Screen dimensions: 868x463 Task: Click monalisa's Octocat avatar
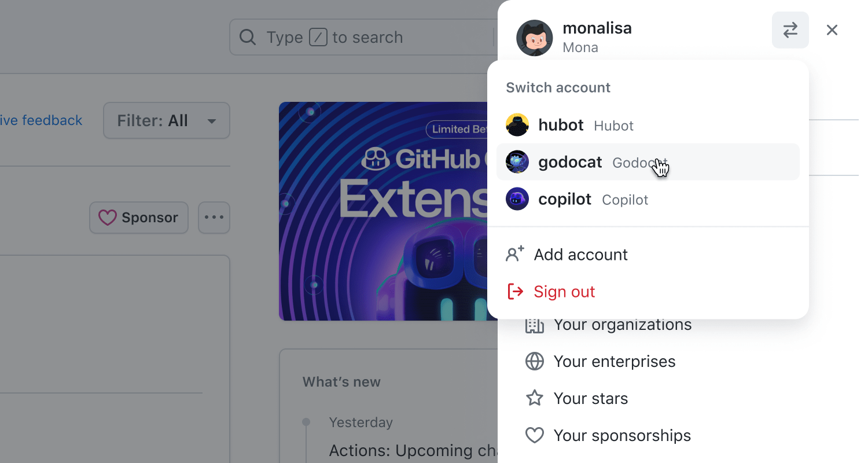pos(535,38)
